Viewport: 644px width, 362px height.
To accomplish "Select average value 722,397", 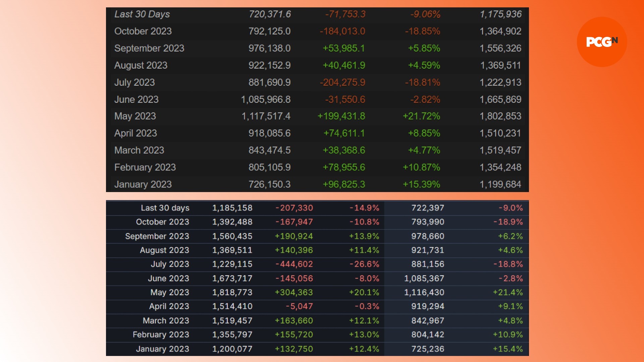I will click(428, 208).
